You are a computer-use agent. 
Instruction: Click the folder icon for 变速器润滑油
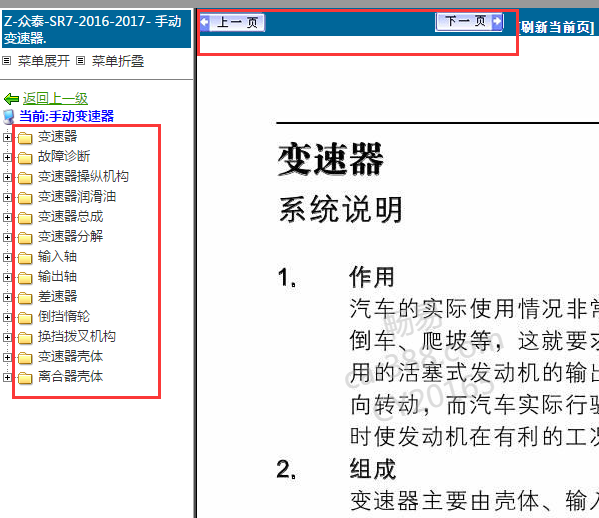point(25,198)
